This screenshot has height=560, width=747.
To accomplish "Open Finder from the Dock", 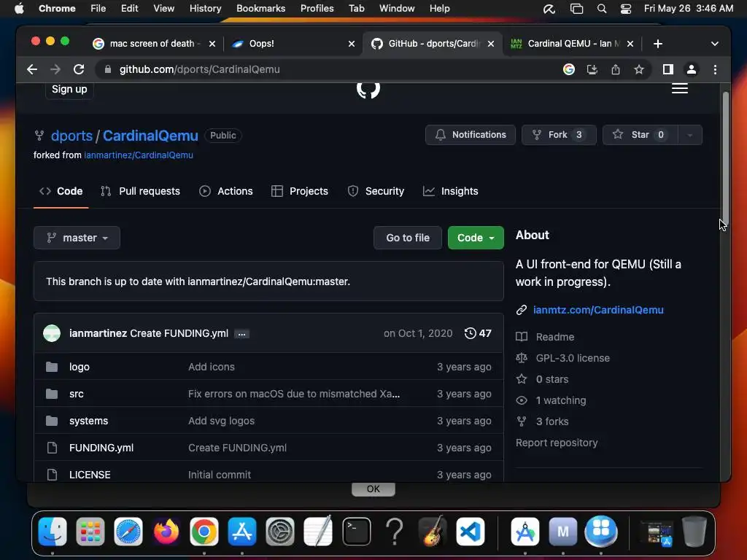I will pyautogui.click(x=53, y=531).
